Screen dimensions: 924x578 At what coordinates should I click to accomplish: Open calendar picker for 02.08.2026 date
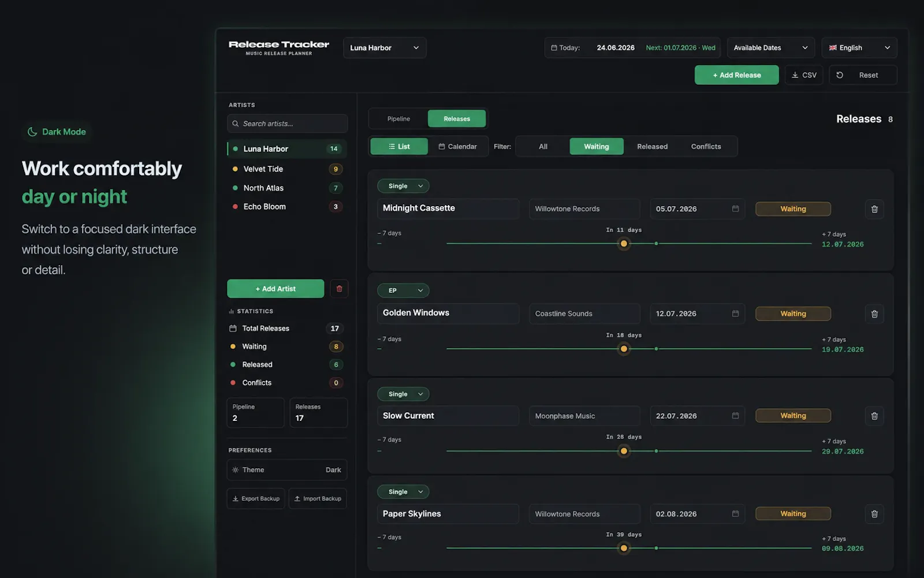point(735,514)
